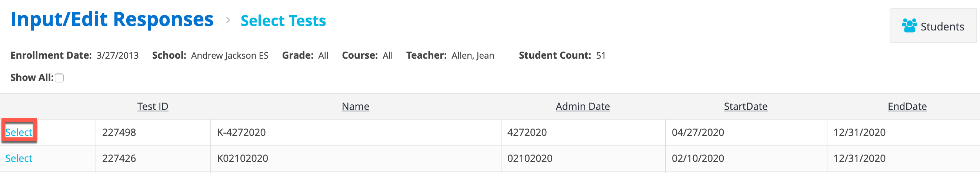980x173 pixels.
Task: Click the Admin Date 02102020 cell
Action: click(583, 158)
